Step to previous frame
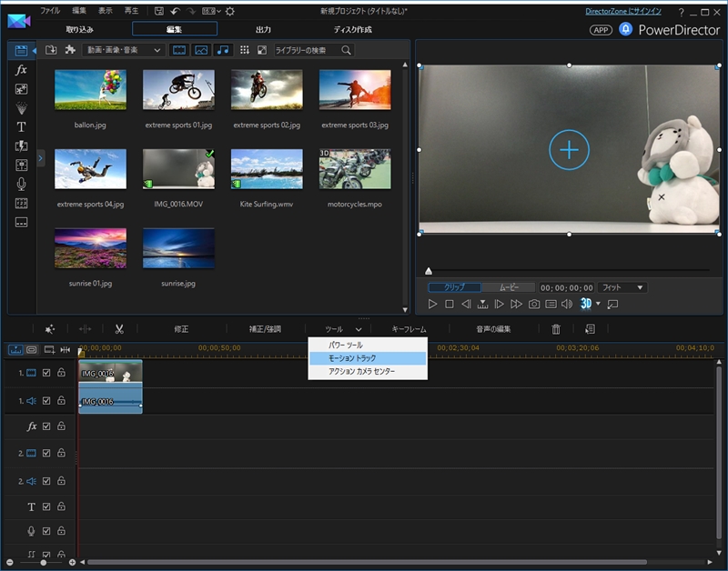 tap(466, 305)
